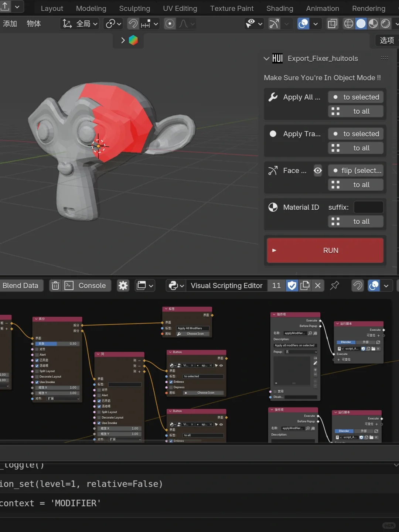The image size is (399, 532).
Task: Unlink node tree with X icon
Action: point(318,286)
